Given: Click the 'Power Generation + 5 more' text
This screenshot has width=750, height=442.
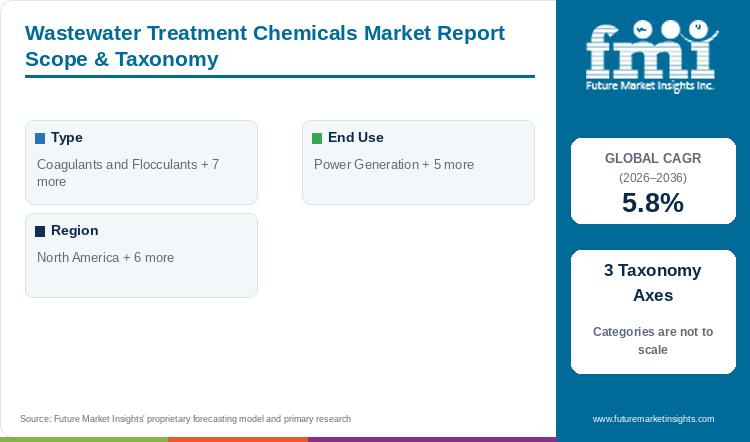Looking at the screenshot, I should (x=394, y=164).
